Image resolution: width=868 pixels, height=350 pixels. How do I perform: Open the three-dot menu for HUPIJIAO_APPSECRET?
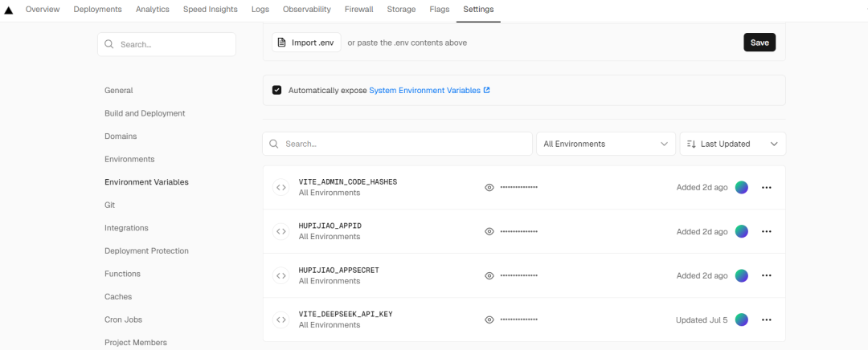point(767,275)
